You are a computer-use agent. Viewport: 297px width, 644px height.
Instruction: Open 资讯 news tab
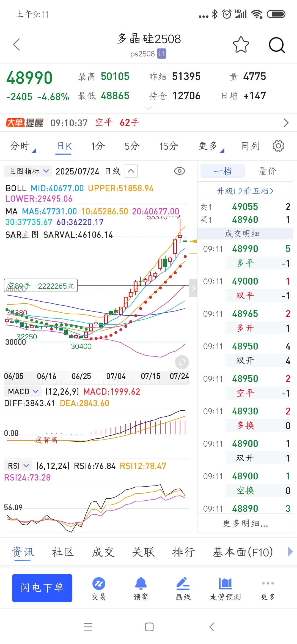(23, 552)
